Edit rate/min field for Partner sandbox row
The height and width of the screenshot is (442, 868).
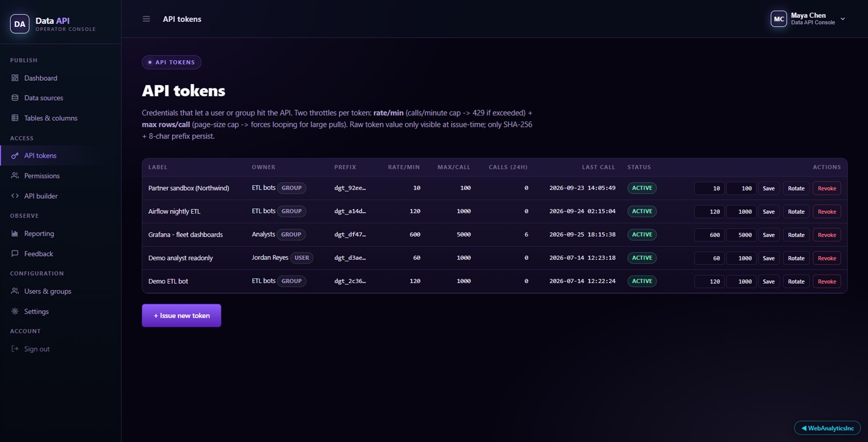(710, 188)
